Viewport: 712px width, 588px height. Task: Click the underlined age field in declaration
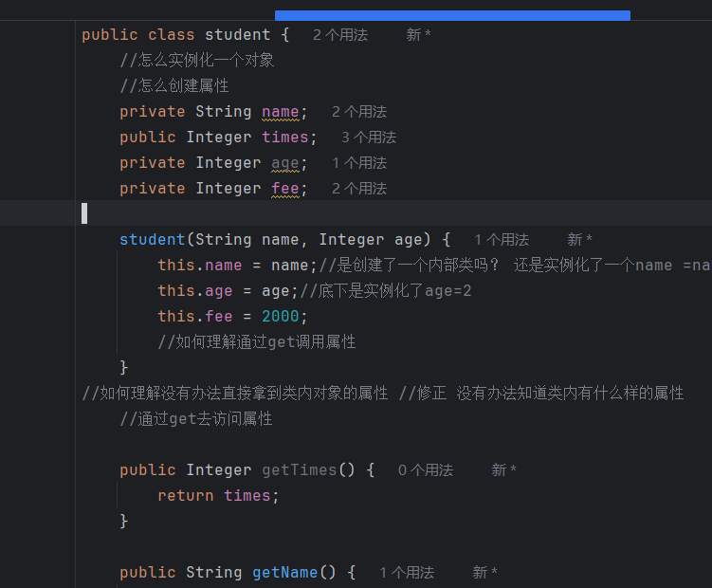click(285, 163)
